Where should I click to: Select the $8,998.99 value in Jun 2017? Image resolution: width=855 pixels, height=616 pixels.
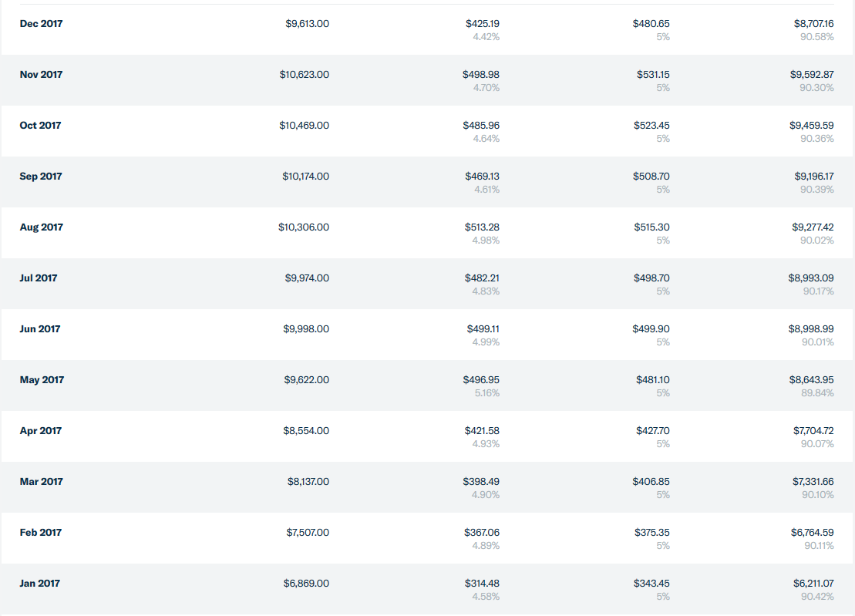point(811,328)
